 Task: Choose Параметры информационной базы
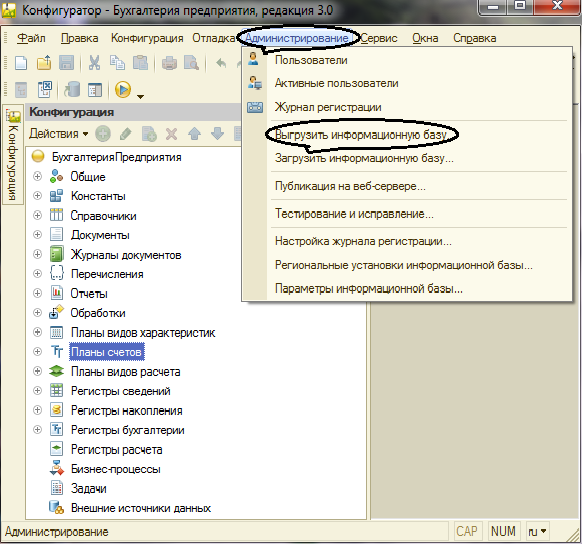click(406, 288)
